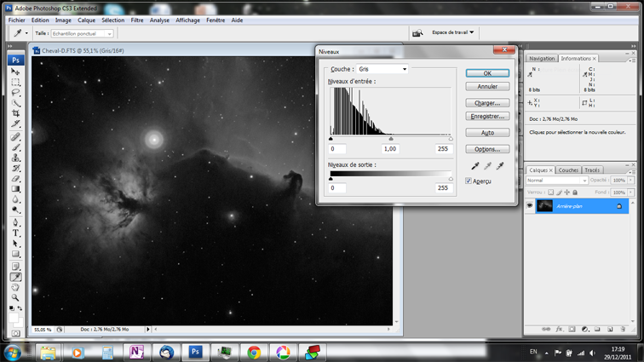Select the Crop tool
This screenshot has height=362, width=644.
point(15,113)
